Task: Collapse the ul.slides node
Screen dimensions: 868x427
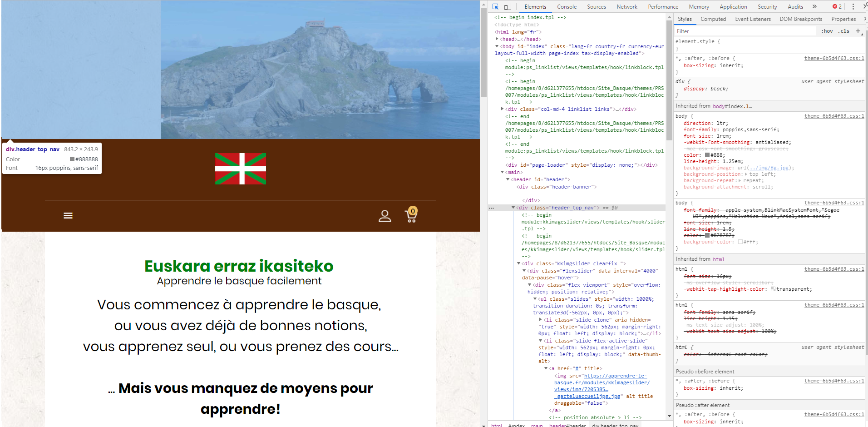Action: [535, 299]
